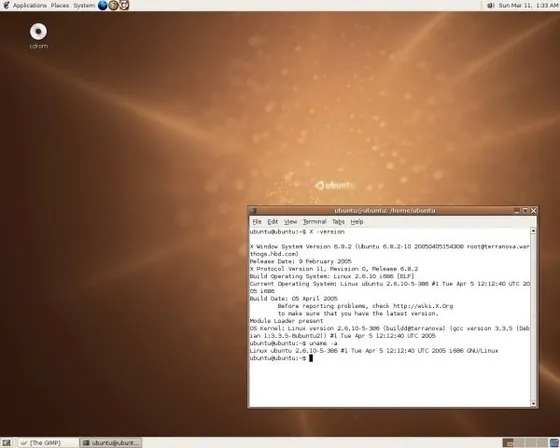The height and width of the screenshot is (448, 560).
Task: Click the 'Module Loader present' line
Action: tap(286, 321)
